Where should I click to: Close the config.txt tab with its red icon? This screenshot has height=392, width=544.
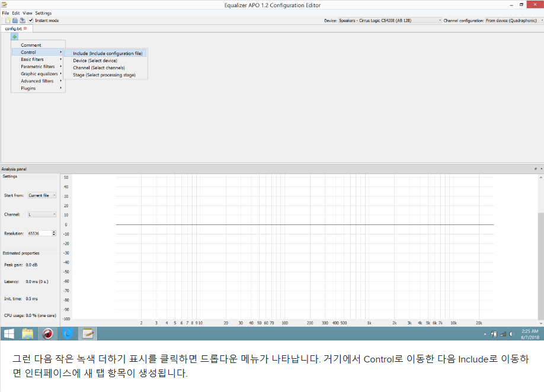[25, 28]
